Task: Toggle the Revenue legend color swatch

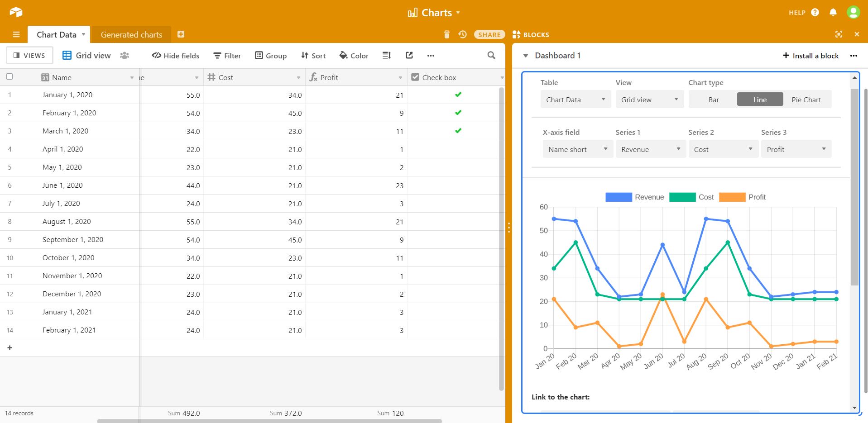Action: click(x=619, y=197)
